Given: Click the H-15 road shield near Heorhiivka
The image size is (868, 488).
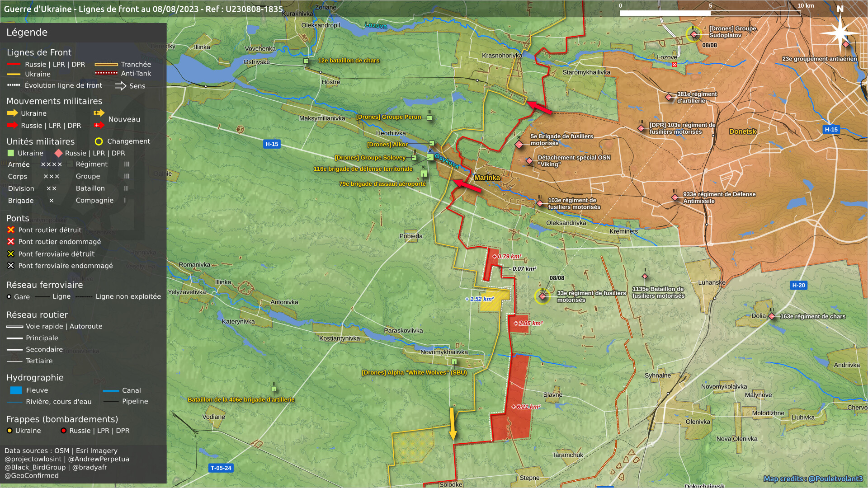Looking at the screenshot, I should 272,144.
